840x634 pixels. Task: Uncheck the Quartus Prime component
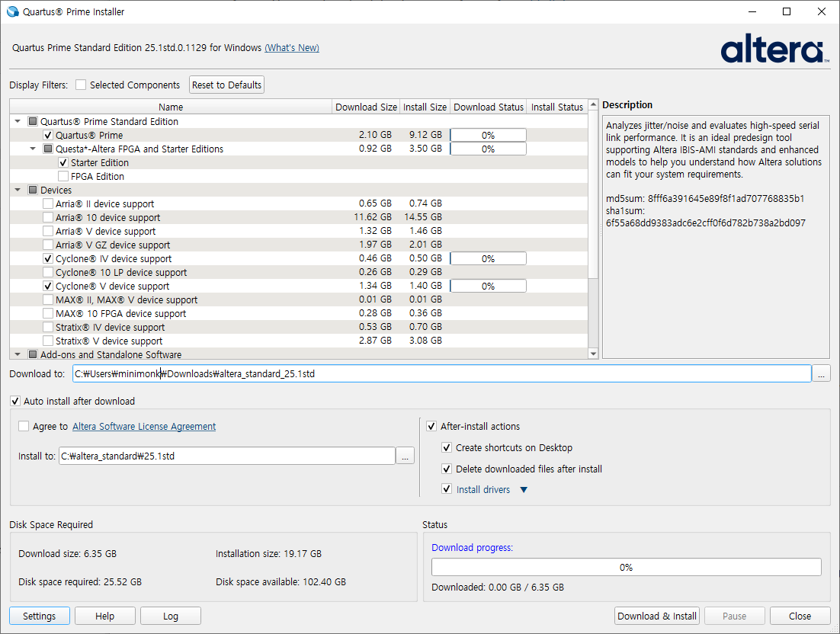pos(48,136)
